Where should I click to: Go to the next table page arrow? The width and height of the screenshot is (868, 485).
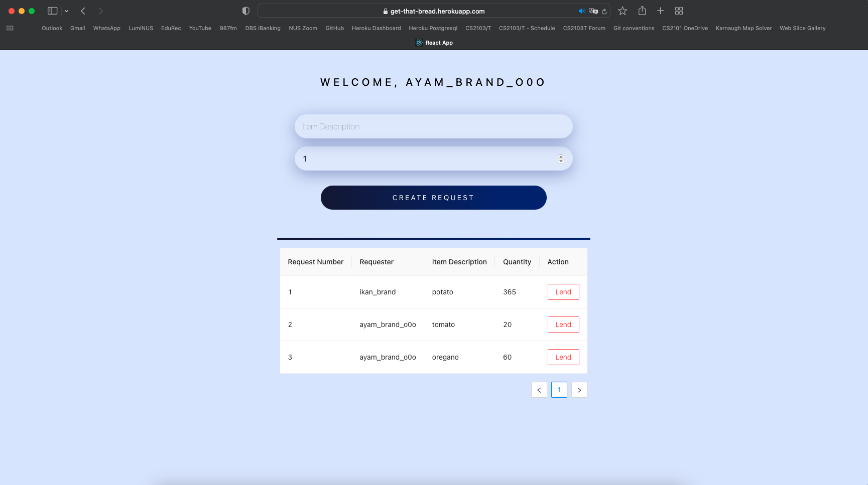pyautogui.click(x=579, y=390)
